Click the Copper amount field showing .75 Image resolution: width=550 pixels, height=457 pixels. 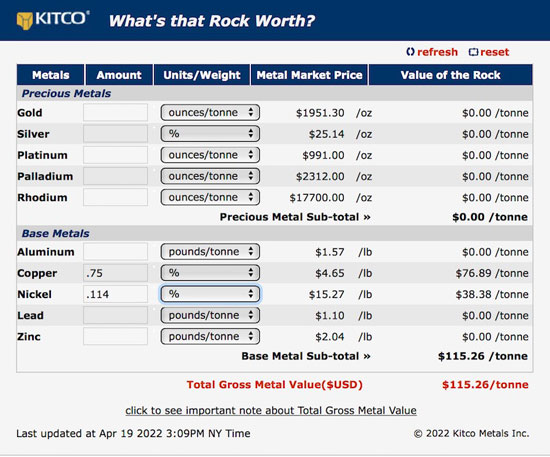tap(115, 273)
